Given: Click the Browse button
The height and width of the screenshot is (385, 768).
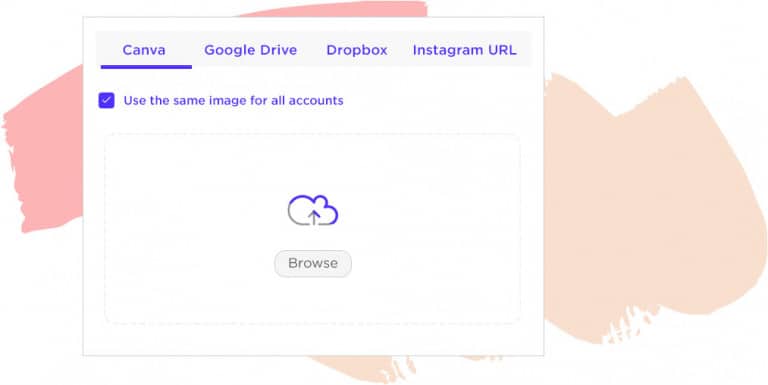Looking at the screenshot, I should (x=313, y=264).
